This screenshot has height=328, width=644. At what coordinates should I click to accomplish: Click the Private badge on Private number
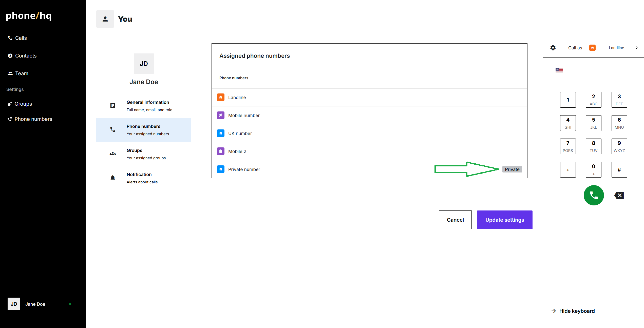tap(512, 169)
